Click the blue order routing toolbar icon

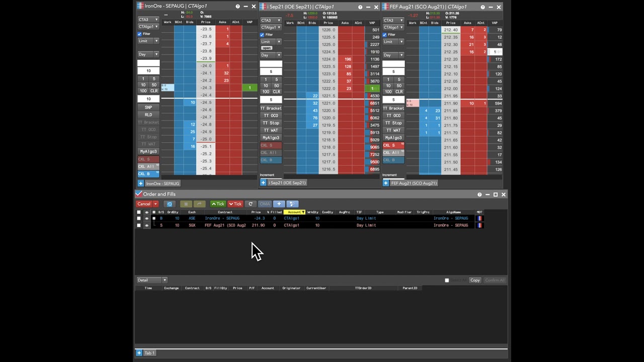tap(292, 204)
